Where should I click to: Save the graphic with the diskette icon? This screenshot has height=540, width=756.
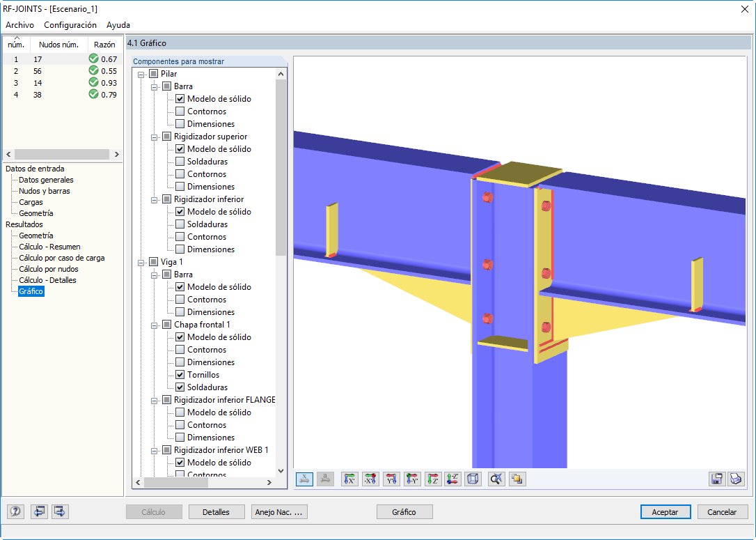tap(717, 479)
